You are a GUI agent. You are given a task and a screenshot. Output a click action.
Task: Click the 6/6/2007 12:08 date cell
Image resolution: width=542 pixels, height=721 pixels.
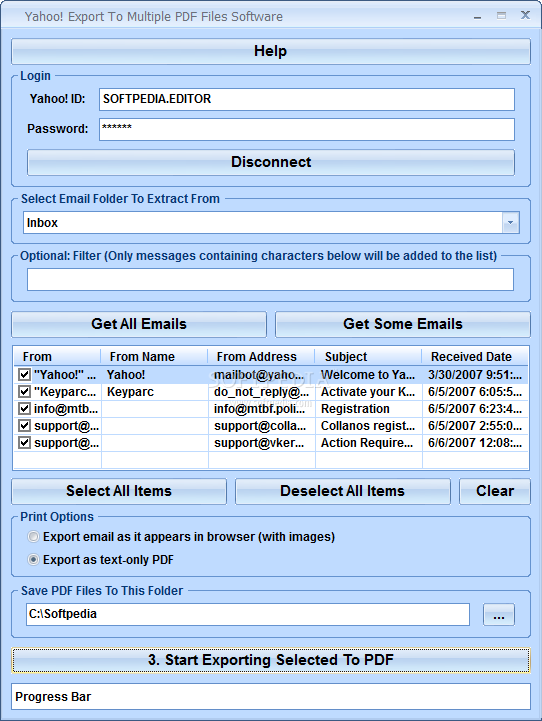475,443
